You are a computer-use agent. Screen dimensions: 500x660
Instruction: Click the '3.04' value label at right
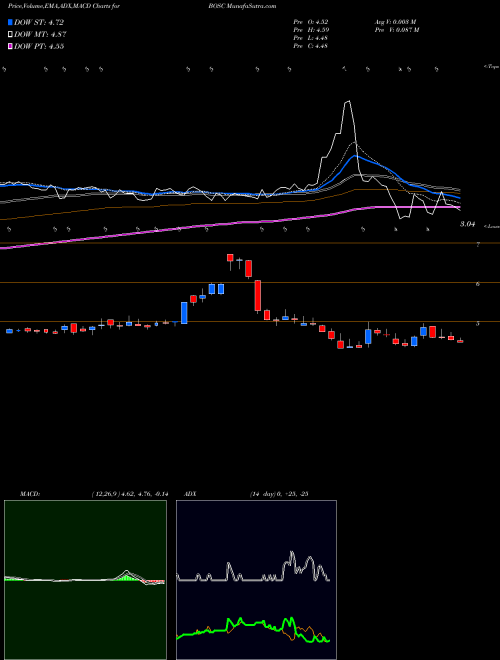point(467,224)
